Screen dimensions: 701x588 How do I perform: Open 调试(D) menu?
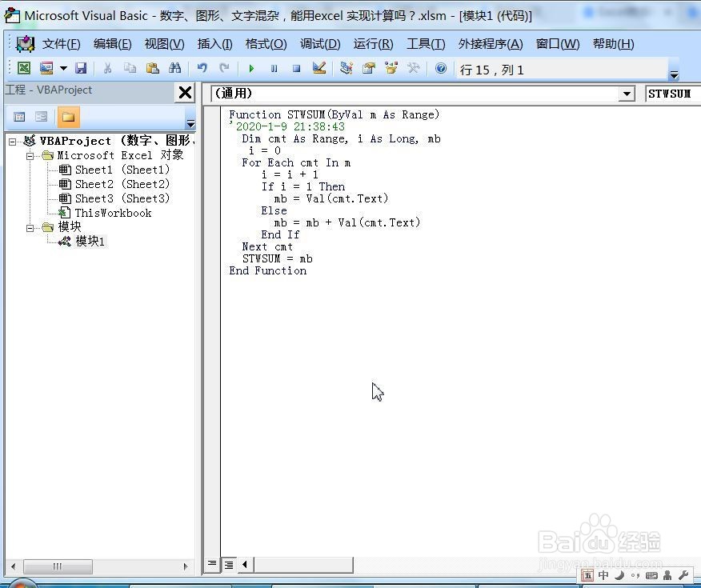pos(320,44)
